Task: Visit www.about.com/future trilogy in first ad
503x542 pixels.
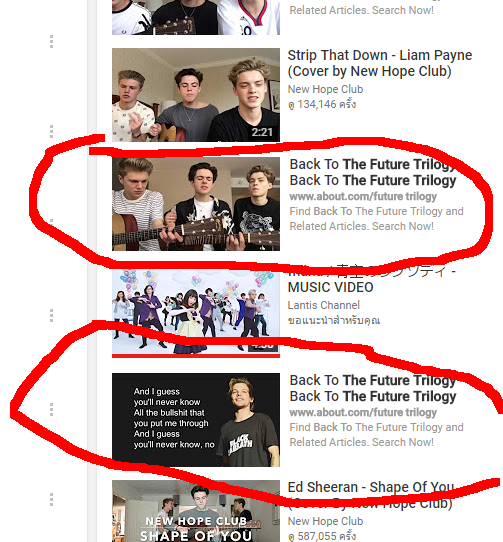Action: coord(363,196)
